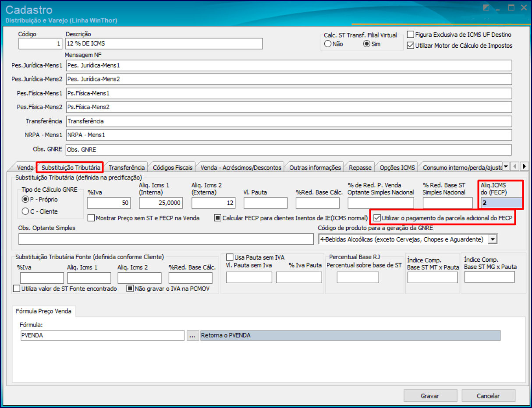Click the Fonte Aliq. Icms 2 field
532x408 pixels.
pos(140,278)
